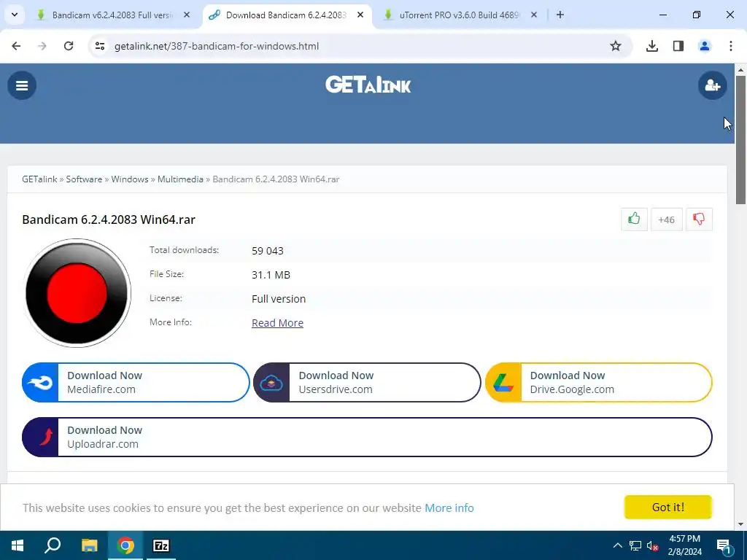The image size is (747, 560).
Task: Bookmark this page with star icon
Action: point(616,46)
